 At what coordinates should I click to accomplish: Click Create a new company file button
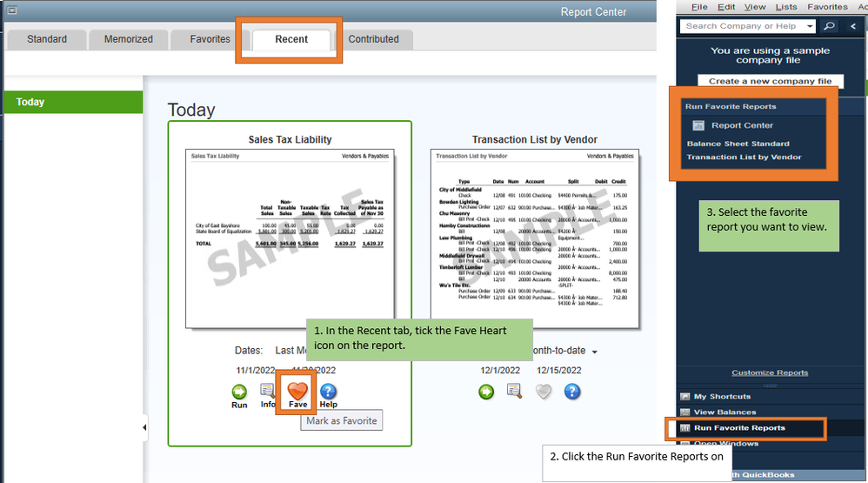[x=771, y=81]
